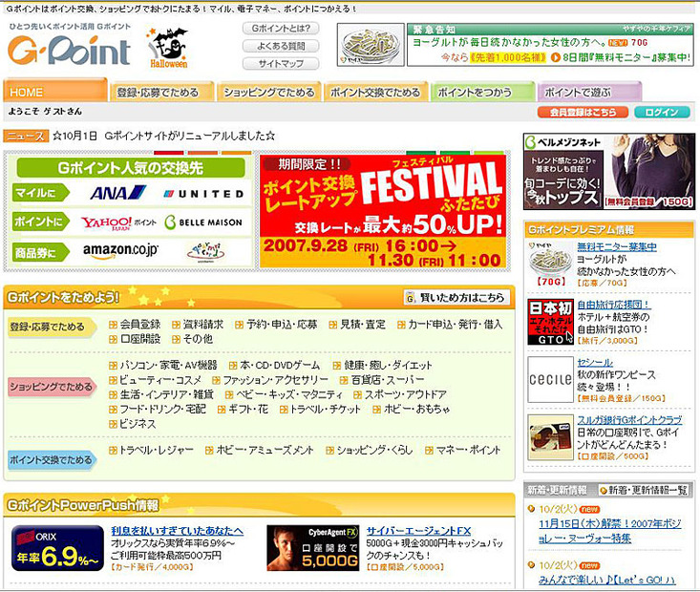Image resolution: width=700 pixels, height=592 pixels.
Task: Select the ショッピングでためる tab
Action: (268, 92)
